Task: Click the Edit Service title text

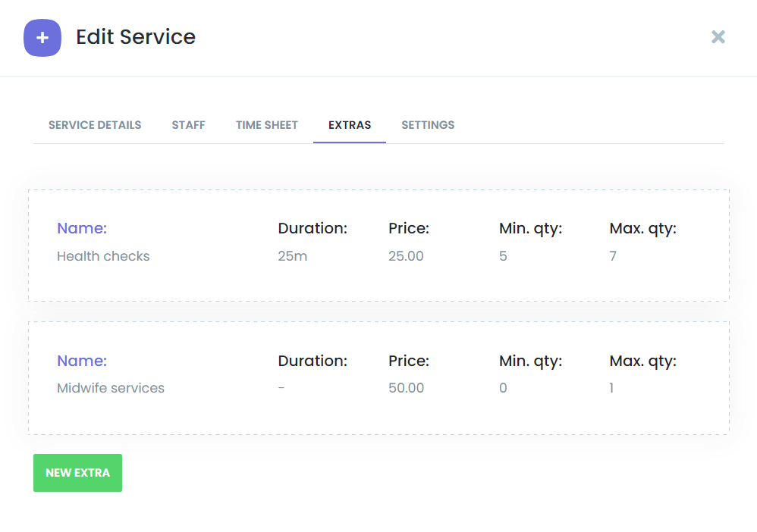Action: tap(136, 37)
